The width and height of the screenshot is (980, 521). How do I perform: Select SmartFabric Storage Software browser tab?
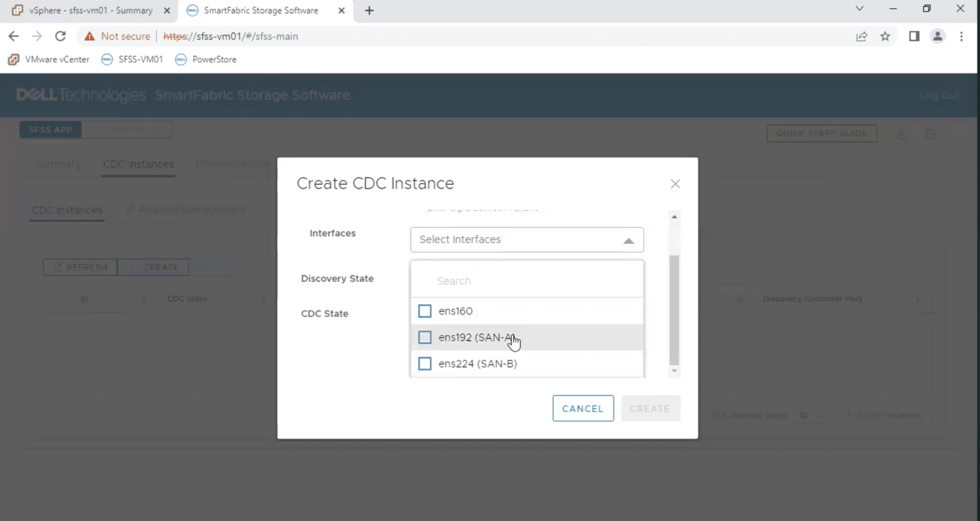pos(261,11)
